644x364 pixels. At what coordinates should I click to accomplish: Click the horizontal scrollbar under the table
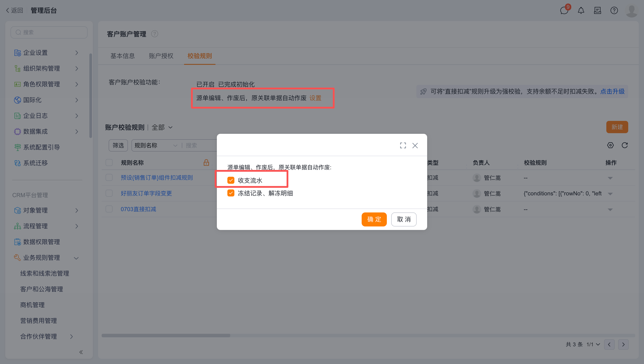pos(166,336)
